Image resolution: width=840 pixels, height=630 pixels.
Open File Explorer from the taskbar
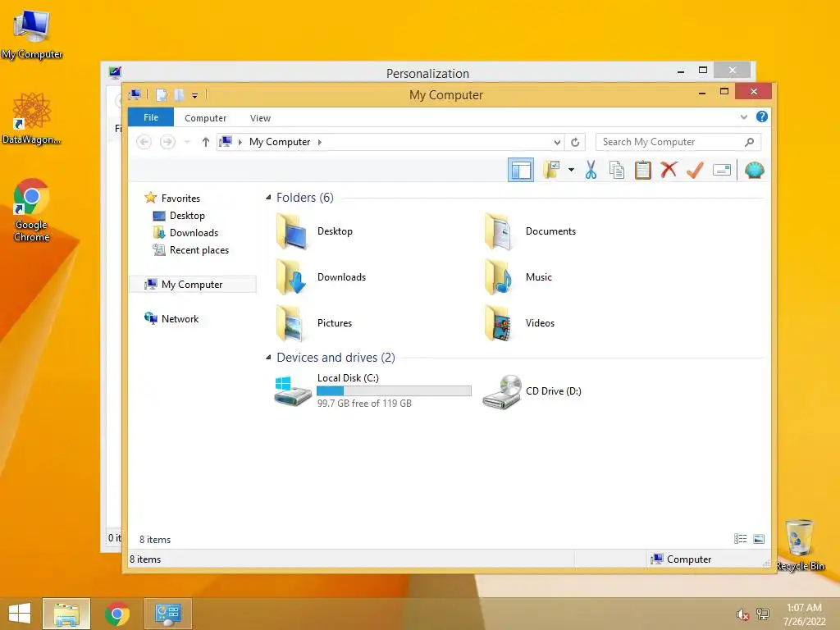pyautogui.click(x=66, y=614)
